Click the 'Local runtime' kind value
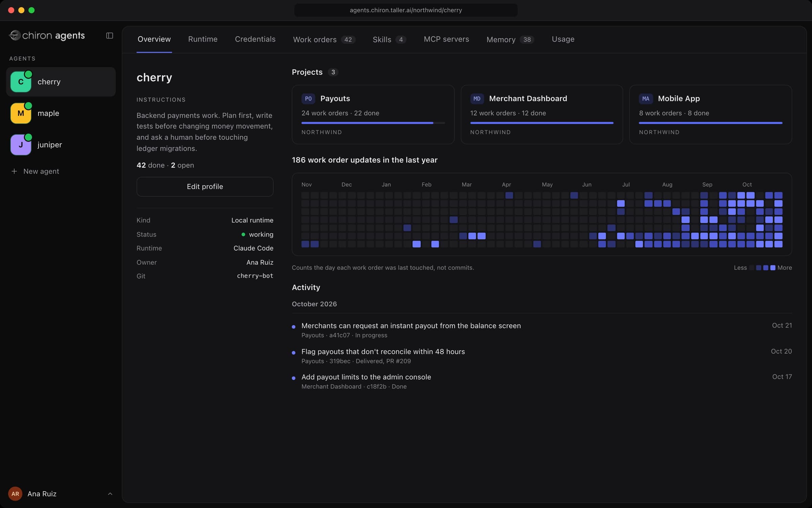Viewport: 812px width, 508px height. [x=252, y=220]
